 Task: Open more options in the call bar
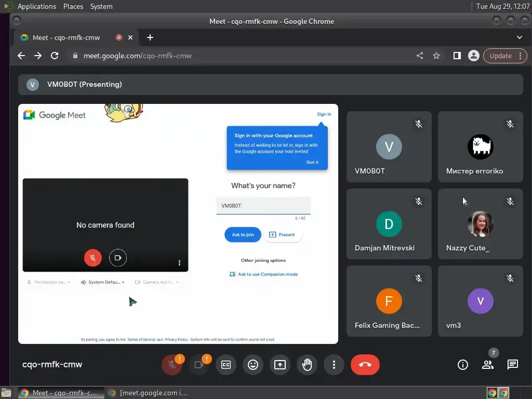tap(334, 365)
